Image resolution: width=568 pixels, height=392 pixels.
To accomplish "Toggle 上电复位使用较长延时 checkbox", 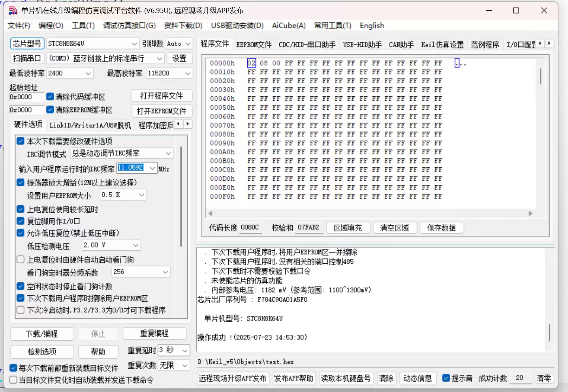I will 21,209.
